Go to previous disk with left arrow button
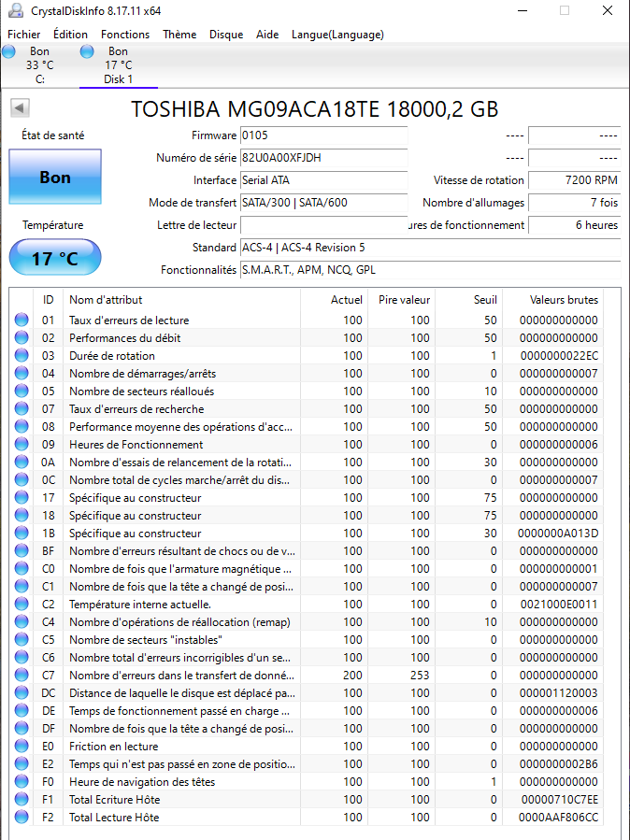 coord(20,107)
